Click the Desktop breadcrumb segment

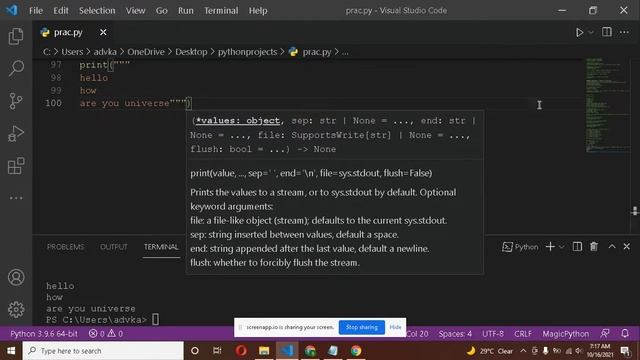[191, 52]
